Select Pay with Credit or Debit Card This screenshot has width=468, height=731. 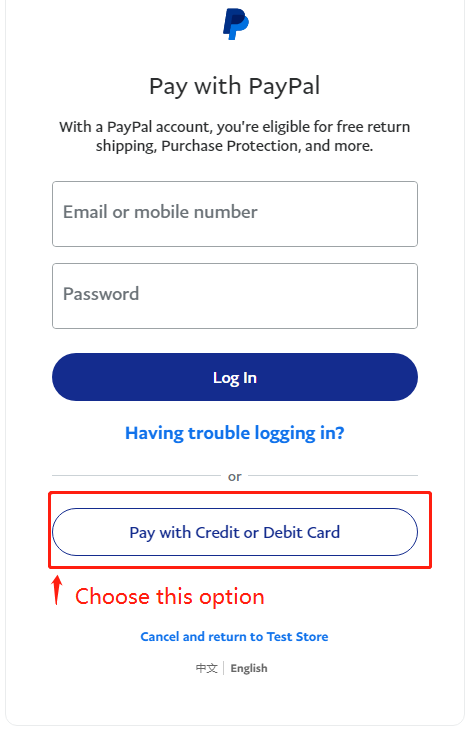tap(235, 532)
